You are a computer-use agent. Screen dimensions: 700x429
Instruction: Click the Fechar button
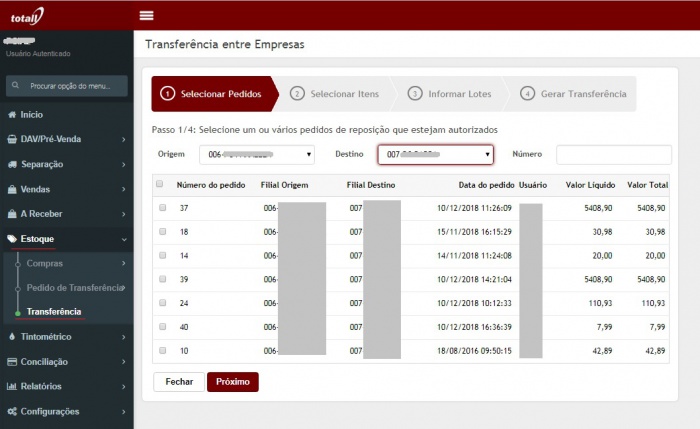point(179,382)
